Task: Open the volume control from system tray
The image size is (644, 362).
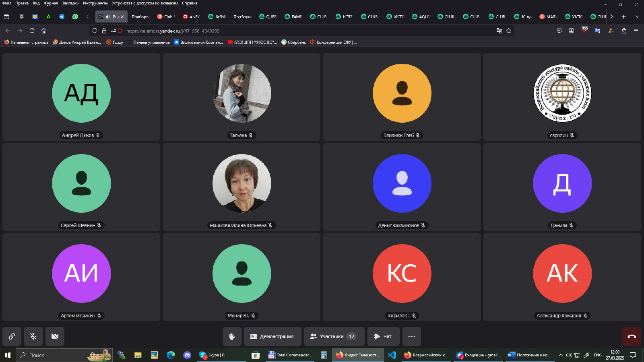Action: (569, 355)
